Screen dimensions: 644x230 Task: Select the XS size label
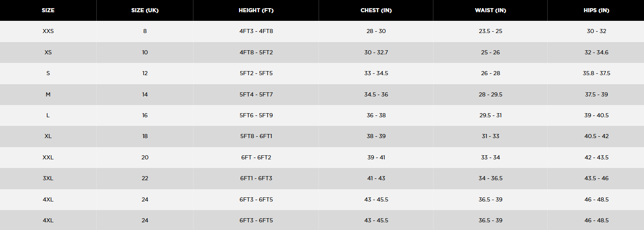click(48, 53)
